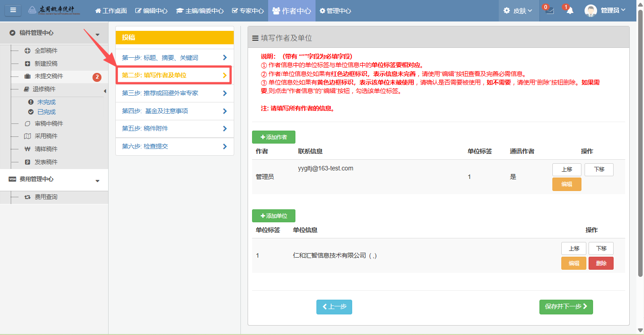Click the 添加作者 button

click(274, 137)
